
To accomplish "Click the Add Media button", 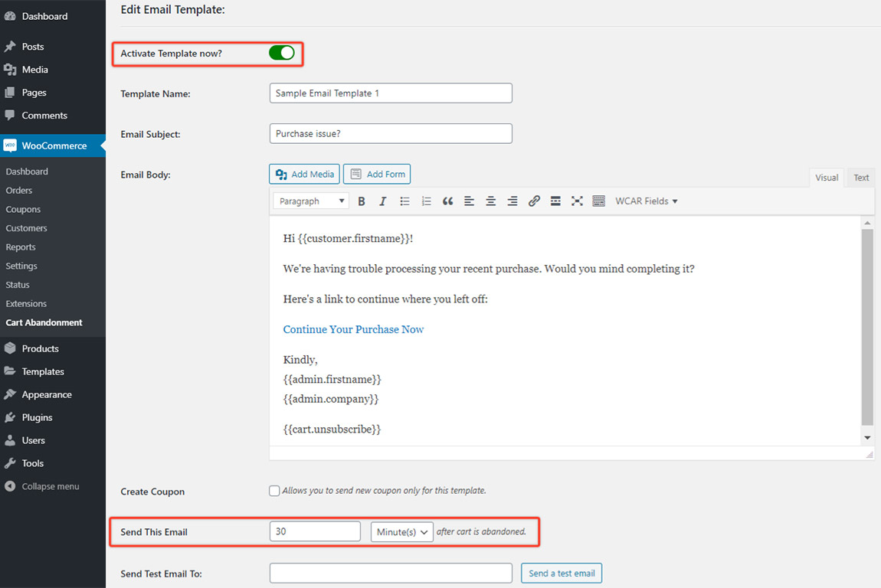I will point(305,174).
